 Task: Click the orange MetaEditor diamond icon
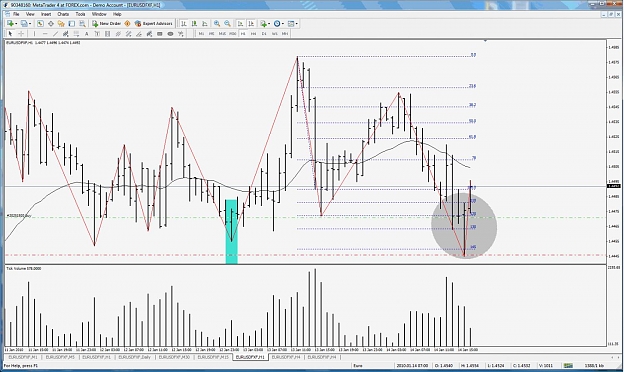(127, 24)
